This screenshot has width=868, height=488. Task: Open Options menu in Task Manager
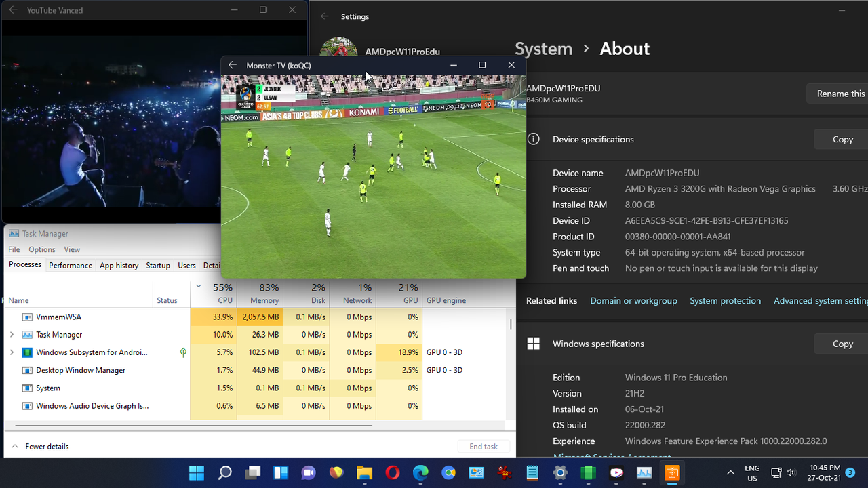(x=42, y=249)
